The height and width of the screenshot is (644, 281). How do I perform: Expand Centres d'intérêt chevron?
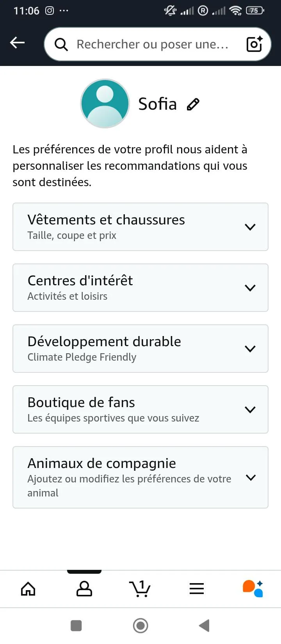[250, 288]
